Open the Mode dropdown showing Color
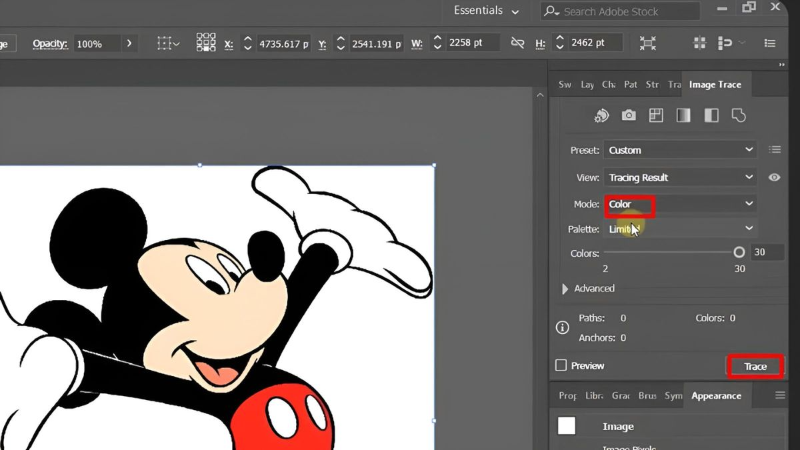 click(x=680, y=204)
